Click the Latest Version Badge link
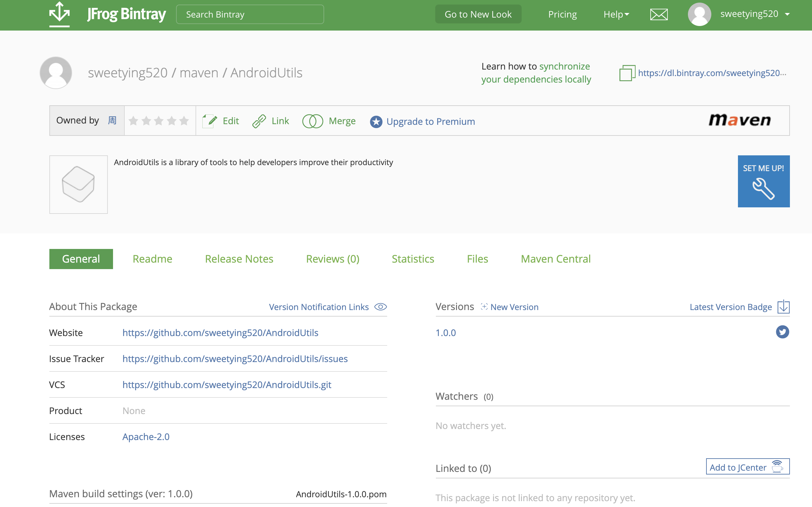 click(730, 307)
